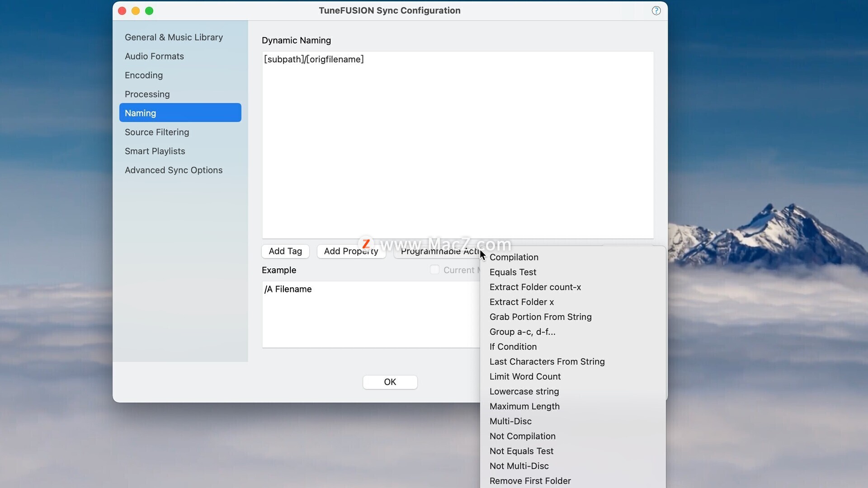868x488 pixels.
Task: Open the Source Filtering section
Action: tap(180, 132)
